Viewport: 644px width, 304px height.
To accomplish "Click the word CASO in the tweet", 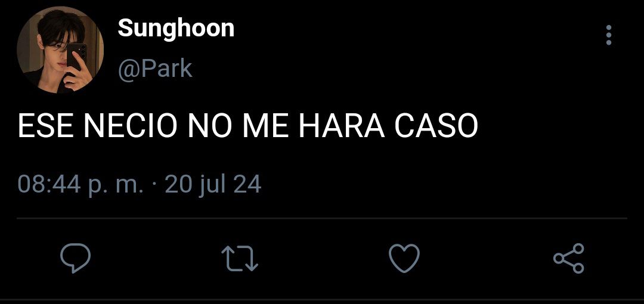I will coord(436,126).
